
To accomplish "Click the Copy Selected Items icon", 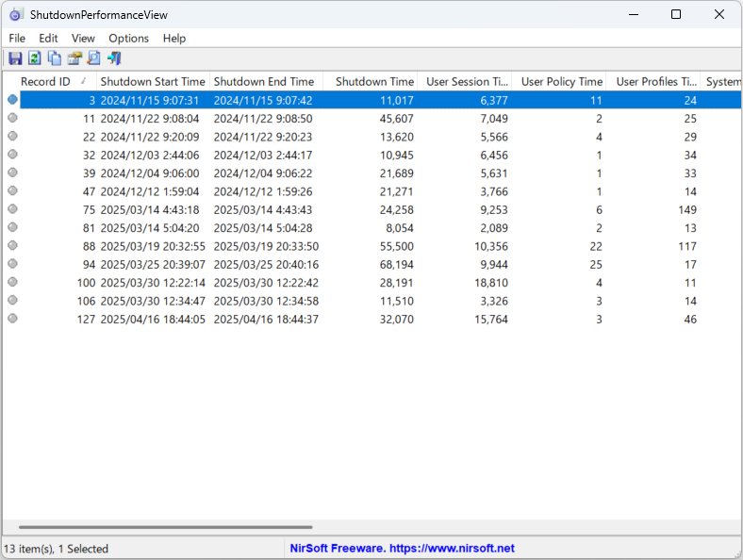I will click(55, 58).
